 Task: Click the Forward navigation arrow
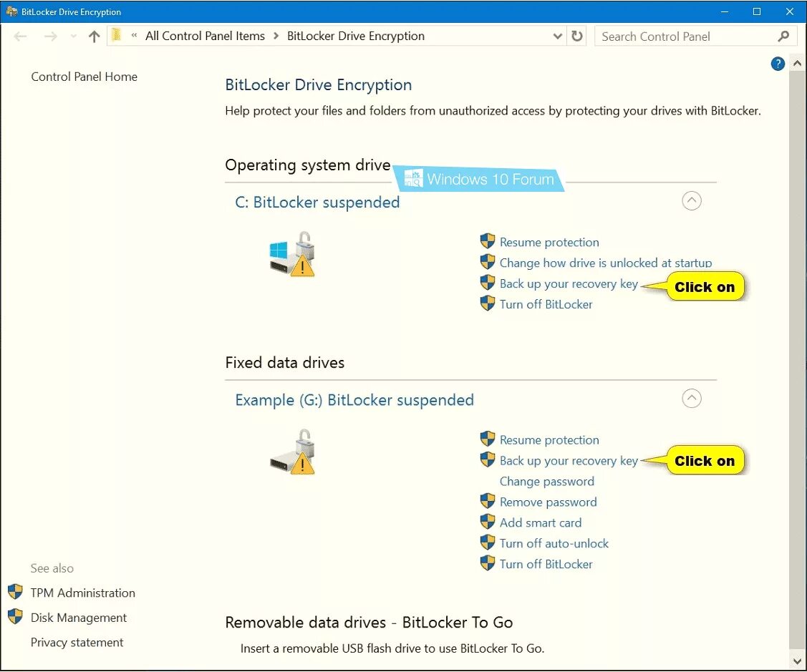click(x=50, y=36)
